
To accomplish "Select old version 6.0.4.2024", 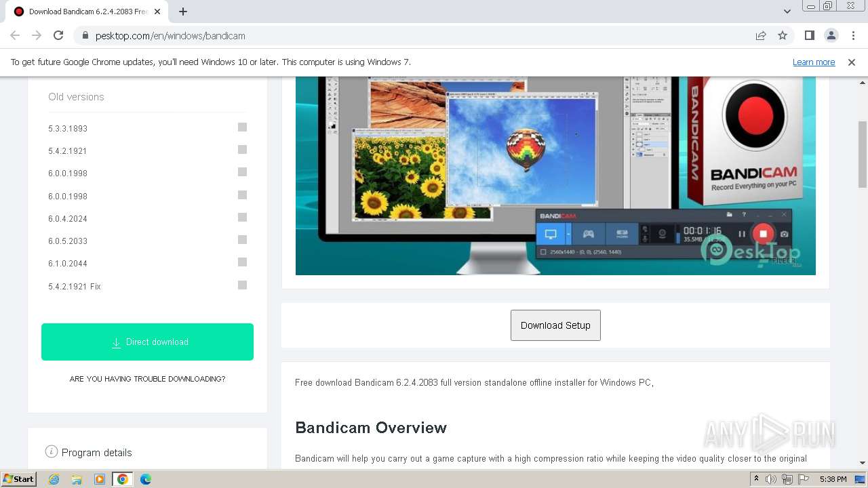I will click(x=68, y=218).
